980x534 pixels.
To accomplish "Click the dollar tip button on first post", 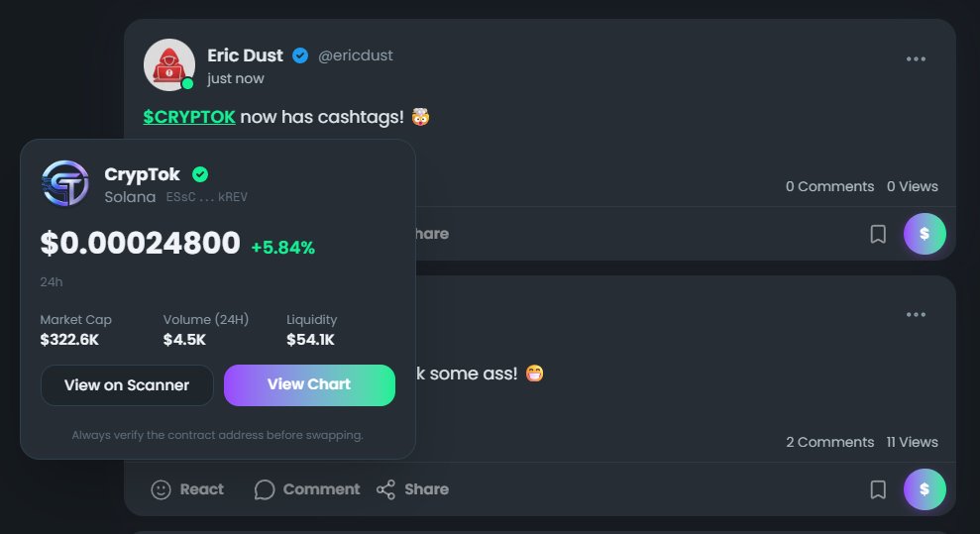I will (925, 234).
